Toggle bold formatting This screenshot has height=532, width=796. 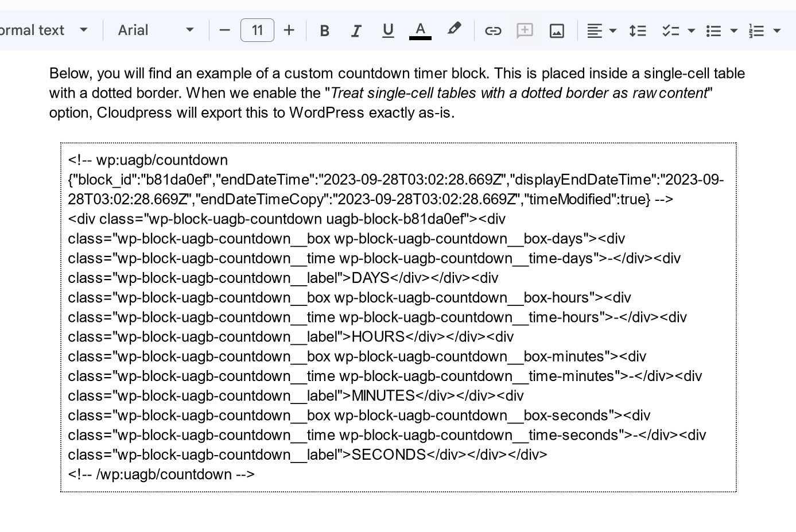click(324, 30)
